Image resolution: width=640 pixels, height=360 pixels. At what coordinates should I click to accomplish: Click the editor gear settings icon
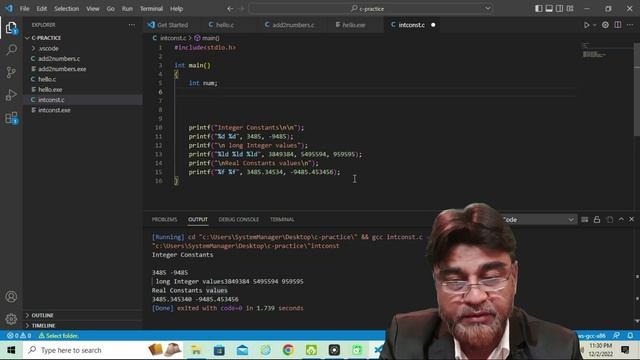[x=605, y=25]
